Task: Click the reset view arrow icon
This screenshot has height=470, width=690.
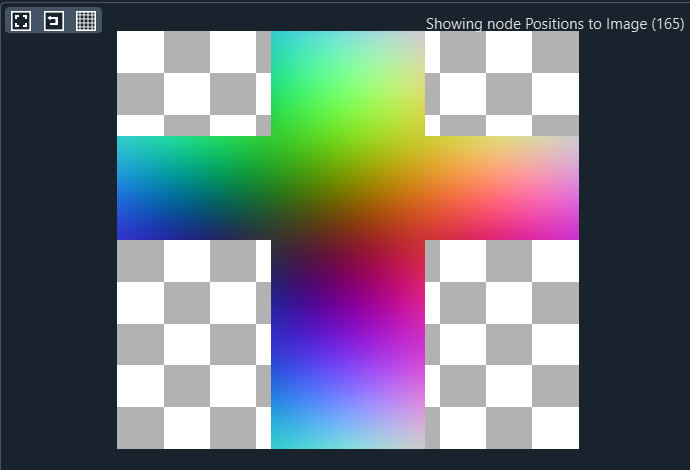Action: [x=53, y=21]
